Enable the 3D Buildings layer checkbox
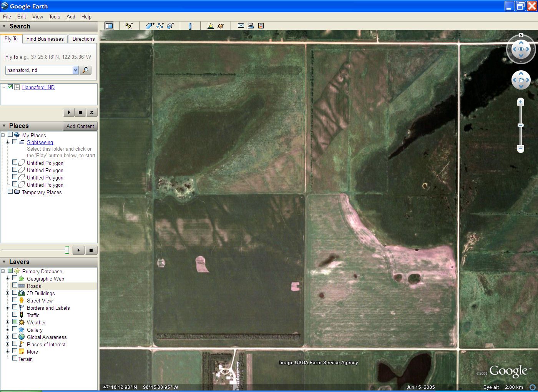This screenshot has width=538, height=392. click(x=15, y=292)
